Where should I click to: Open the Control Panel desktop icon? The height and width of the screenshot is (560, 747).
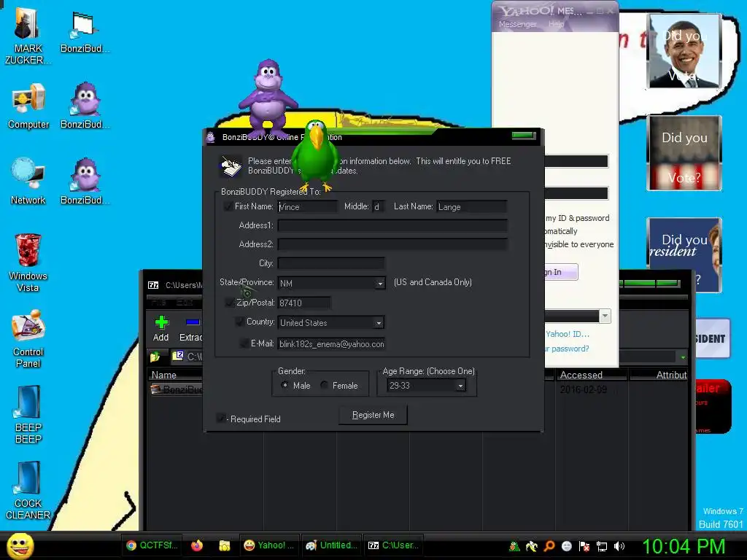(x=28, y=338)
